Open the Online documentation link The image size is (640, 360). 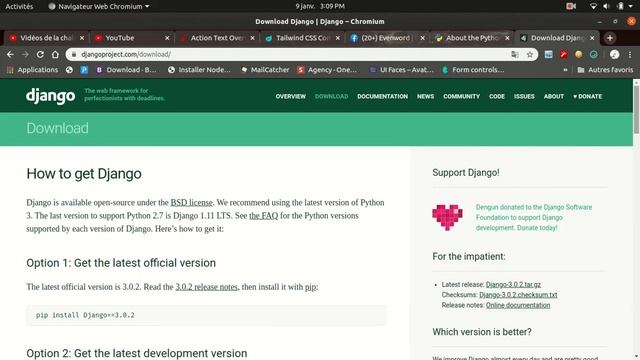point(518,305)
